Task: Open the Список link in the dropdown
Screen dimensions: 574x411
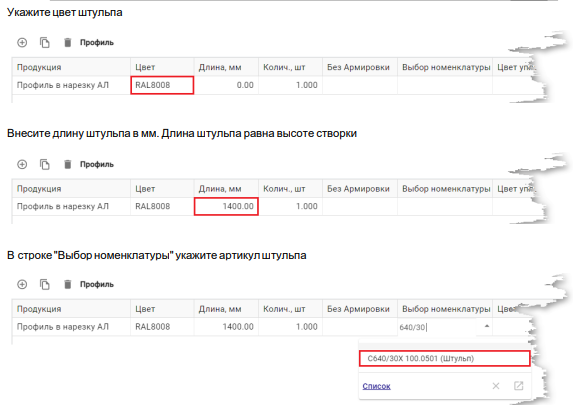Action: pyautogui.click(x=376, y=386)
